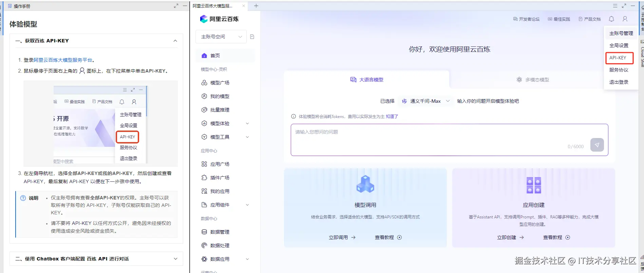Viewport: 644px width, 273px height.
Task: Open the list menu icon in the console toolbar
Action: click(x=615, y=6)
